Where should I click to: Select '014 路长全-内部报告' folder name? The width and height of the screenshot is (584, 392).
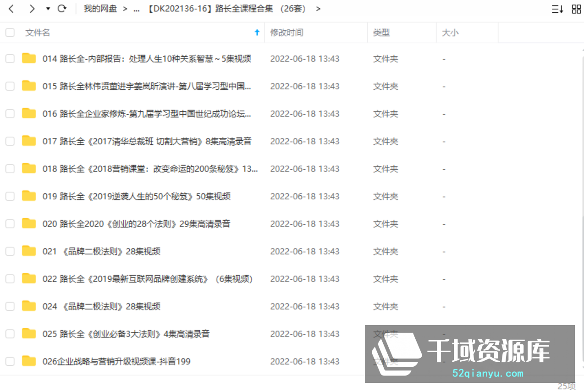(x=147, y=59)
